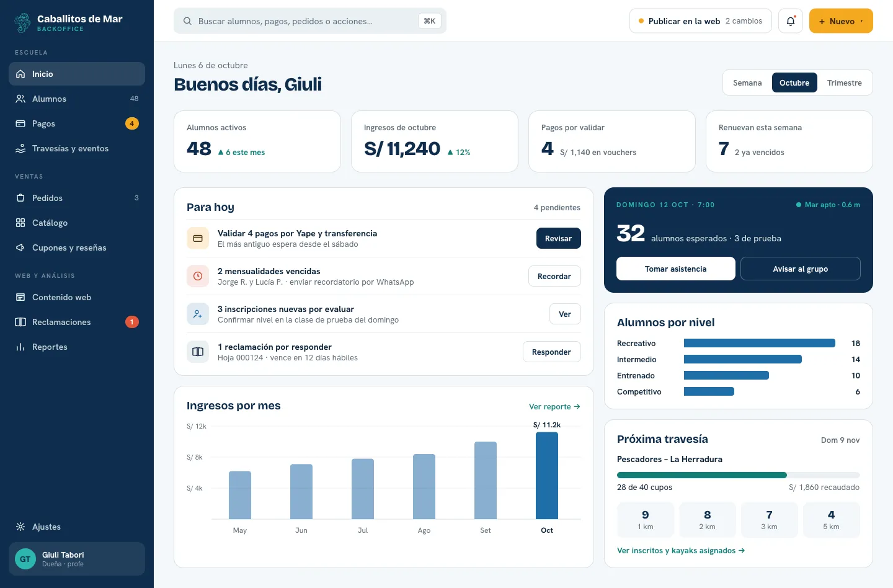
Task: Click Publicar en la web button
Action: pyautogui.click(x=701, y=21)
